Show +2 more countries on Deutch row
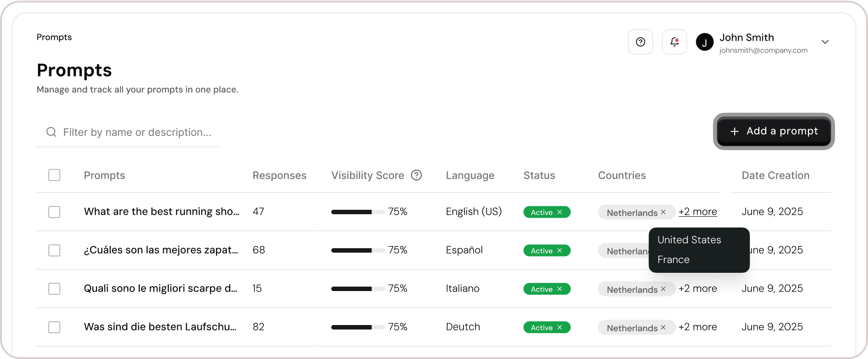 tap(698, 327)
